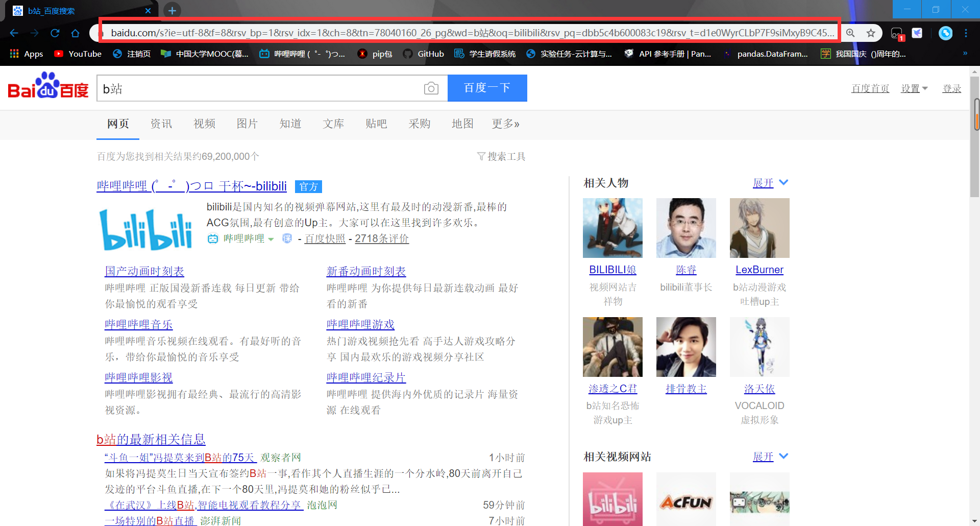
Task: Click the 百度一下 search button
Action: click(487, 88)
